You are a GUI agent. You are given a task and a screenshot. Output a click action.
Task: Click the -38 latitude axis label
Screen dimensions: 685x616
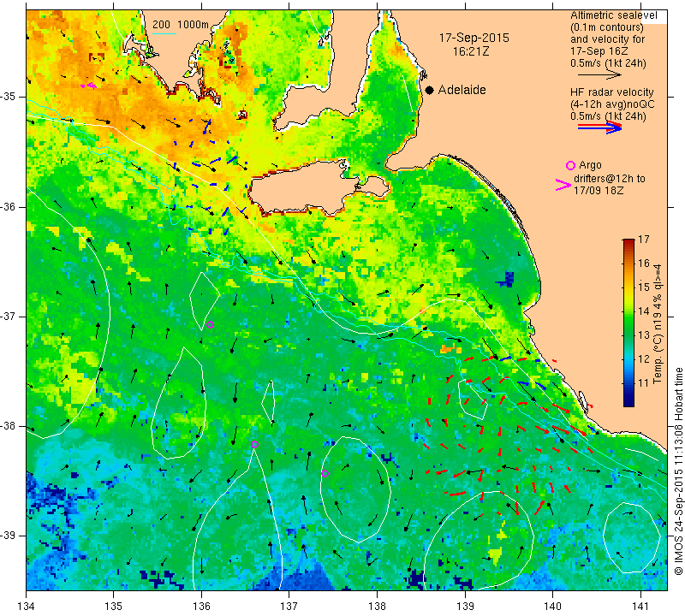(8, 426)
